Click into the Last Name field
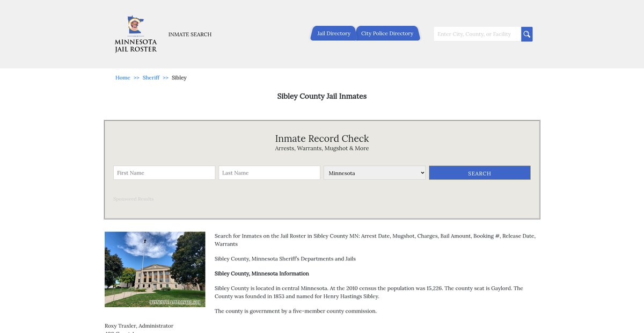 [x=269, y=173]
